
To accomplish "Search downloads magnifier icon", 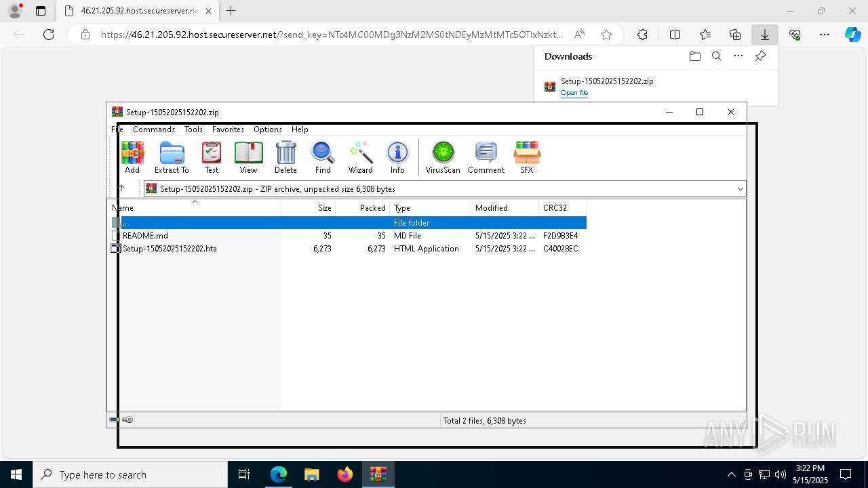I will 716,56.
